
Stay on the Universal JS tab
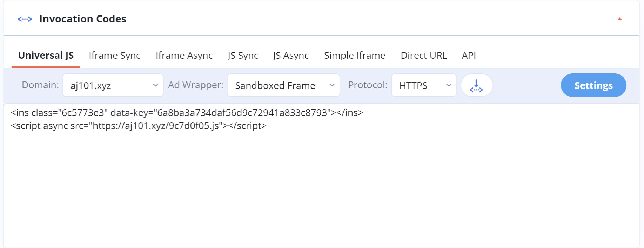click(46, 56)
